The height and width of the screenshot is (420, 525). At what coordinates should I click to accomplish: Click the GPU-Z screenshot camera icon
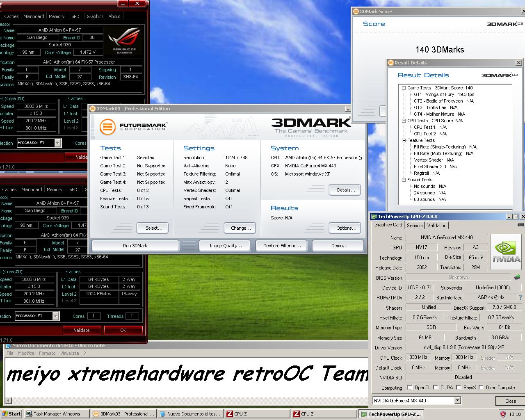tap(520, 225)
